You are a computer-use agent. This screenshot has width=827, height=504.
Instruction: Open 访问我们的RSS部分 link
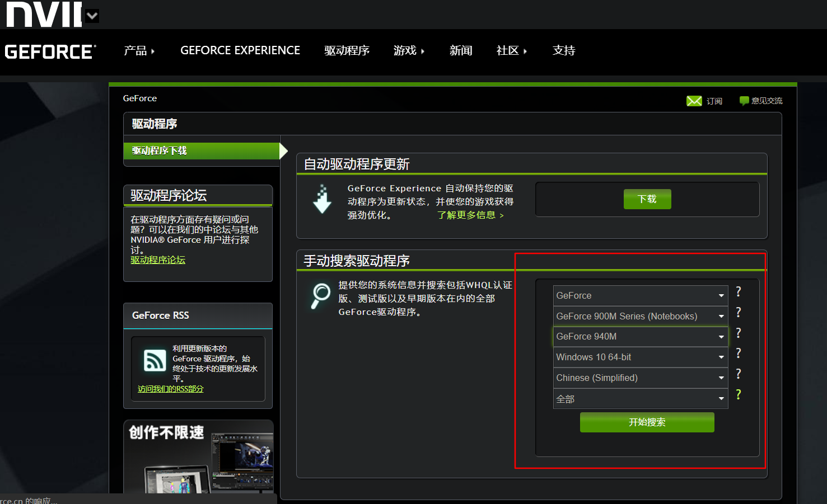(171, 389)
